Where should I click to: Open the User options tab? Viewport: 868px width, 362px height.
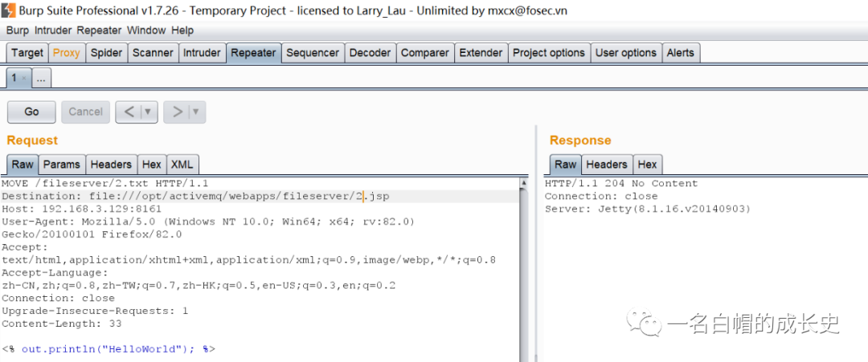pos(625,53)
